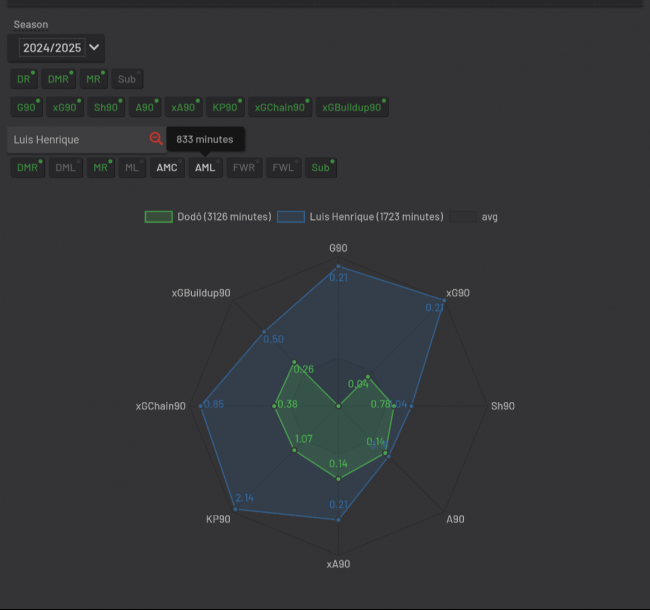Toggle the G90 metric
Image resolution: width=650 pixels, height=610 pixels.
(x=27, y=107)
